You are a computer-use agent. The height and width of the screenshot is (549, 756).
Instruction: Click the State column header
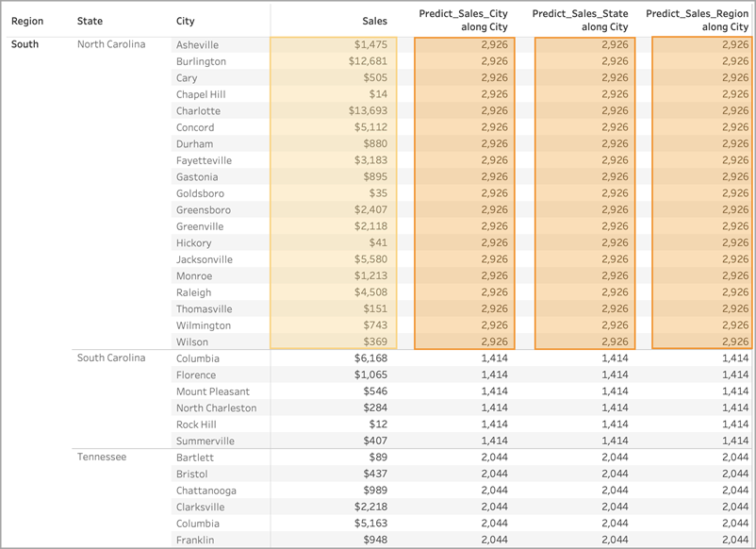90,22
